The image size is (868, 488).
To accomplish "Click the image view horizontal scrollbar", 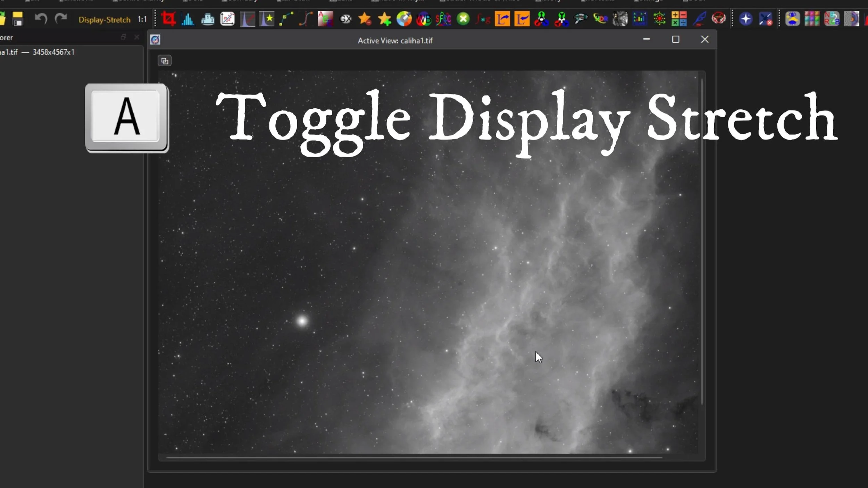I will 414,457.
